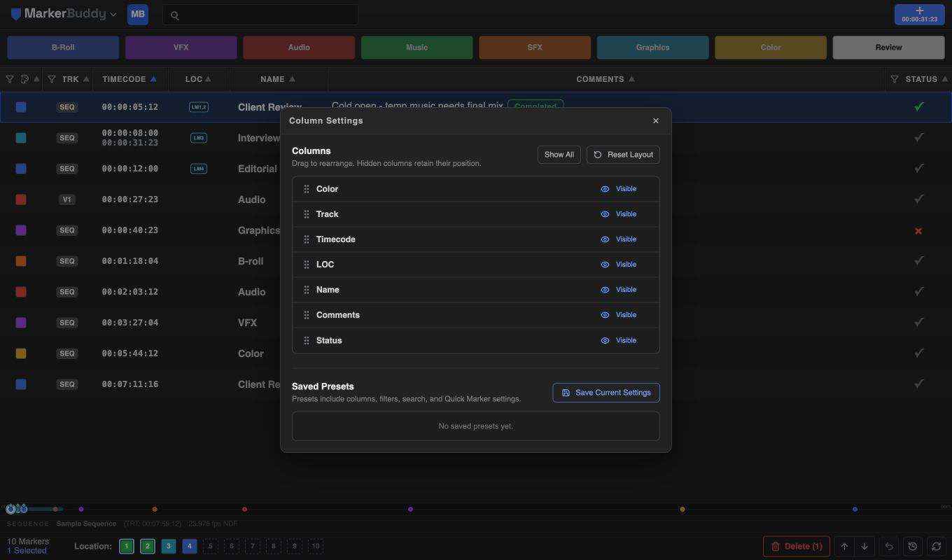Screen dimensions: 952x560
Task: Click the refresh sync icon
Action: 937,547
